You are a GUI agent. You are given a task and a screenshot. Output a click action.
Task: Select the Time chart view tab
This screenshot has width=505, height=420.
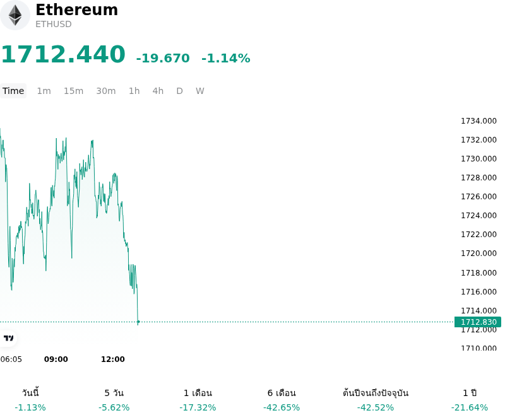(13, 91)
